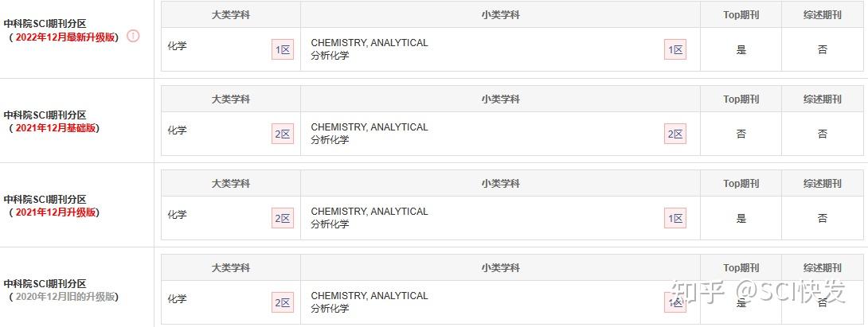Click the info icon beside 2022年12月最新升级版
Screen dimensions: 868x327
pos(134,36)
